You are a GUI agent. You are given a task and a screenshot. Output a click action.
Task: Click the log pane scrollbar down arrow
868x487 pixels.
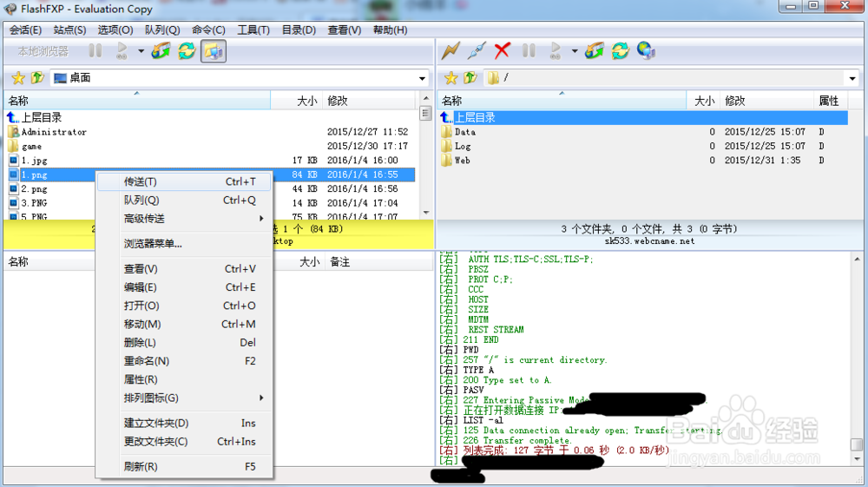click(857, 458)
